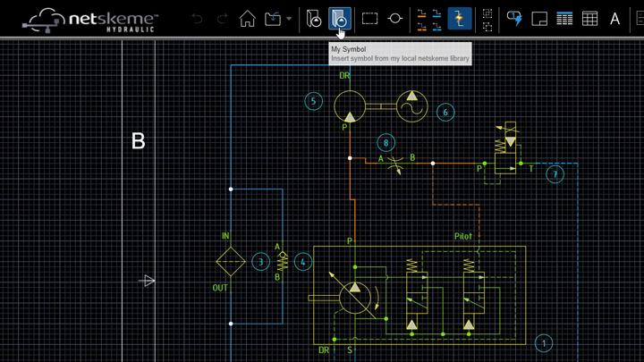The width and height of the screenshot is (644, 362).
Task: Select balloon number 7 near the T port
Action: click(555, 174)
